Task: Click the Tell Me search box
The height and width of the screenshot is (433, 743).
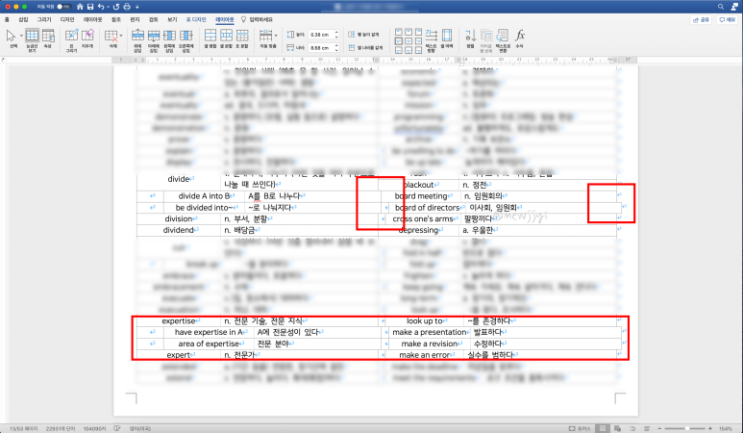Action: click(257, 19)
